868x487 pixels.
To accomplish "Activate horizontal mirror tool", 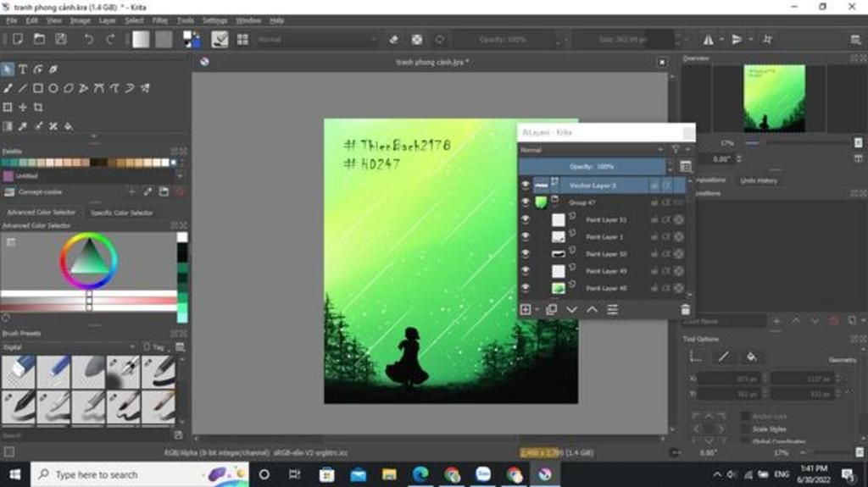I will click(708, 39).
